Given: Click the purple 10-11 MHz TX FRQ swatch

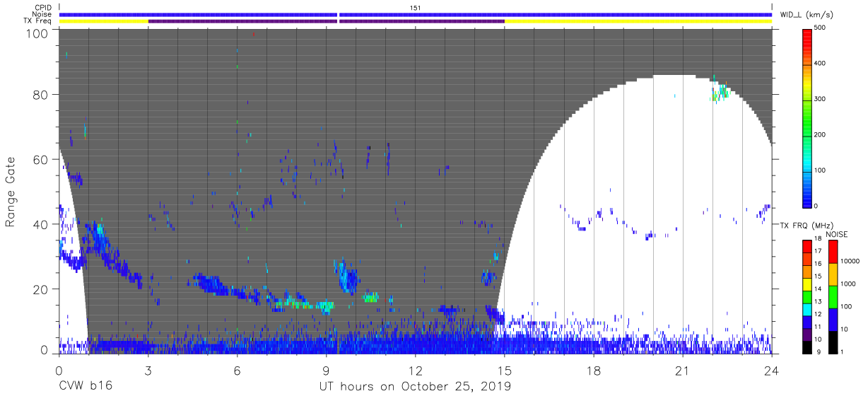Looking at the screenshot, I should click(807, 334).
